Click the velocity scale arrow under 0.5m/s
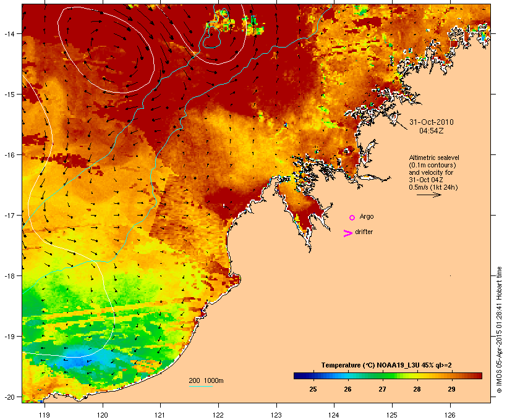 (429, 195)
